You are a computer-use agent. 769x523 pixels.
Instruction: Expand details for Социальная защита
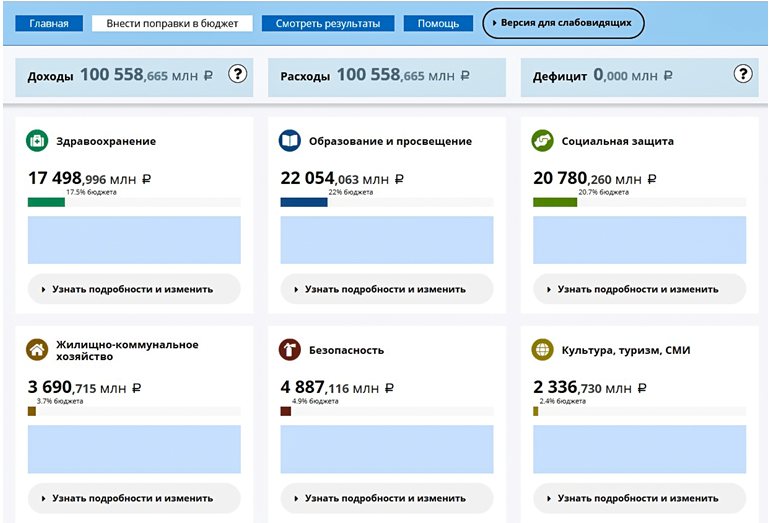click(640, 289)
